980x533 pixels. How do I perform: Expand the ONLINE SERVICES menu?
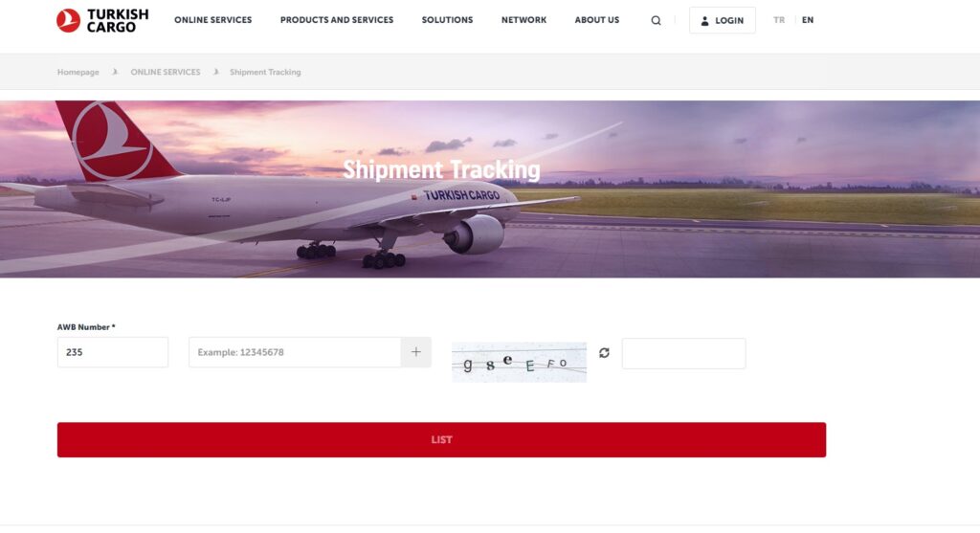pos(213,20)
